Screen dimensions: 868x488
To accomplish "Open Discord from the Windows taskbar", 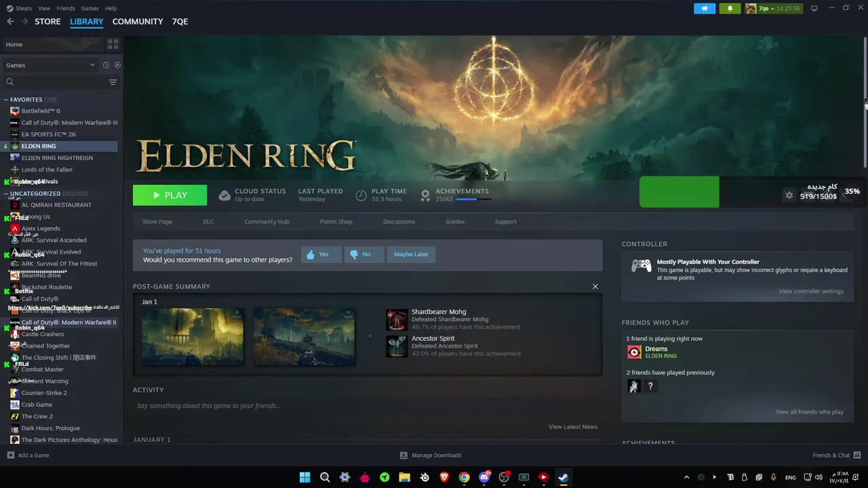I will [484, 477].
